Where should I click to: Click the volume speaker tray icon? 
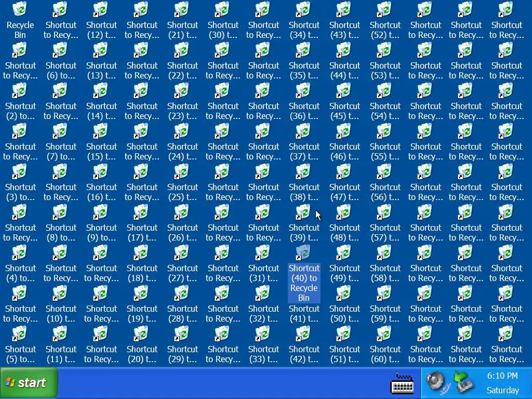437,382
